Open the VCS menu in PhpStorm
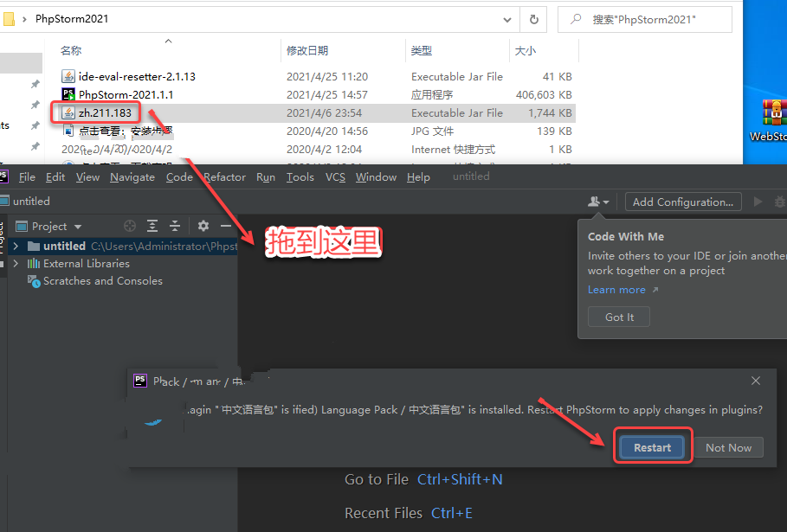Image resolution: width=787 pixels, height=532 pixels. (x=335, y=177)
